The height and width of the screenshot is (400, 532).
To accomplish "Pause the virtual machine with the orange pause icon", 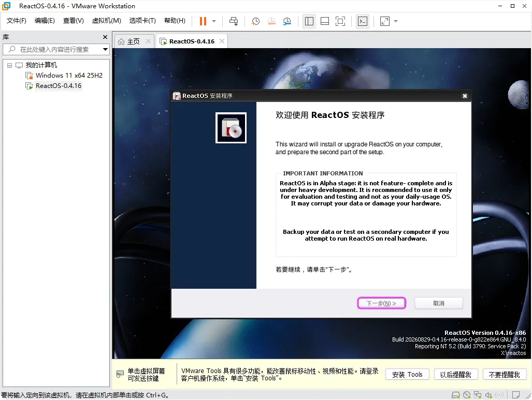I will [x=203, y=21].
